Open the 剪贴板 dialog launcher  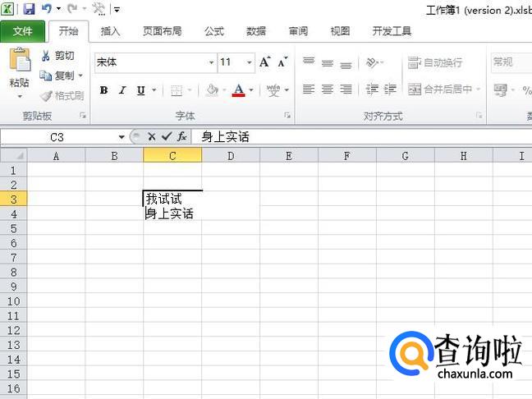[83, 116]
